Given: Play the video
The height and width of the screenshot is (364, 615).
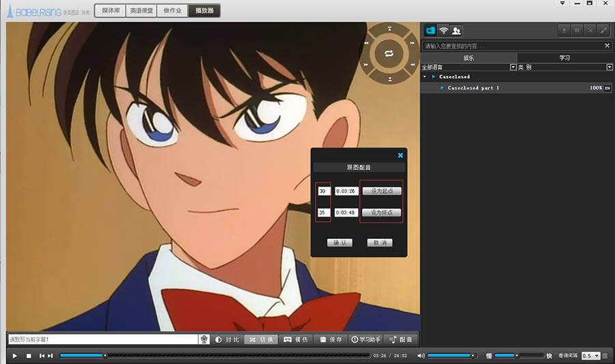Looking at the screenshot, I should (x=14, y=356).
